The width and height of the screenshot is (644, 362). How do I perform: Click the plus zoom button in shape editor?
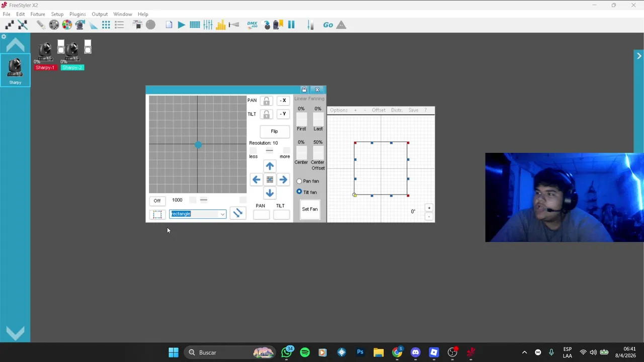click(x=429, y=208)
